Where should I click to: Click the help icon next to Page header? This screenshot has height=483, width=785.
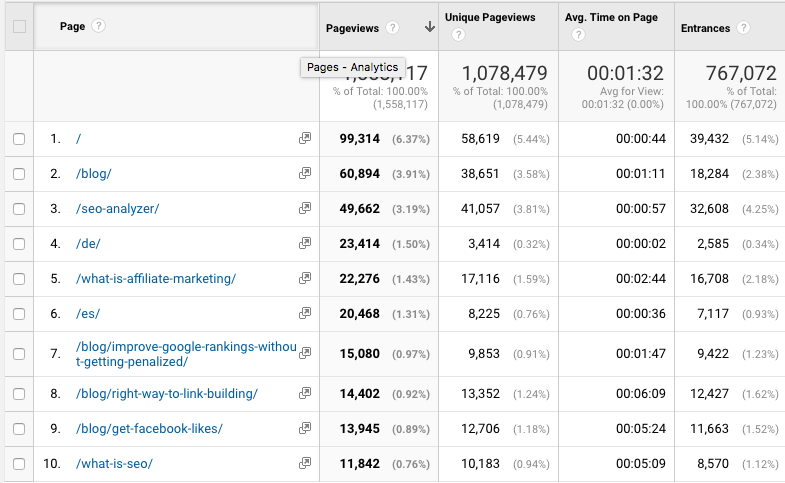pyautogui.click(x=99, y=26)
